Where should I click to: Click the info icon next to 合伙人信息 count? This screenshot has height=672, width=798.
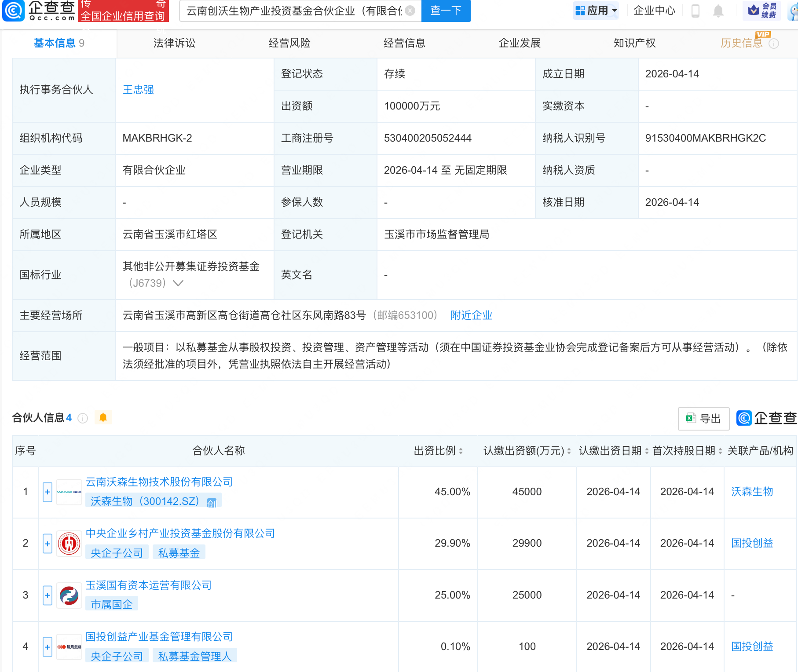(x=83, y=418)
